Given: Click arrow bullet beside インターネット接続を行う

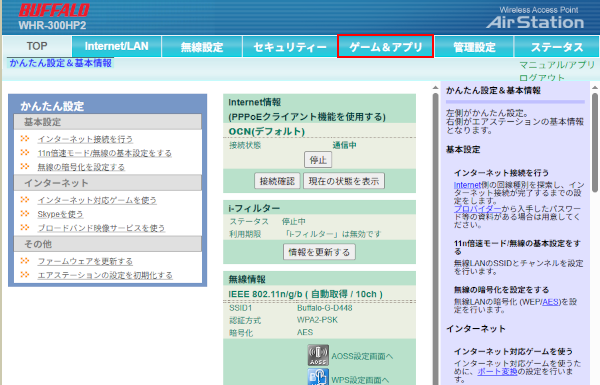Looking at the screenshot, I should pos(25,139).
